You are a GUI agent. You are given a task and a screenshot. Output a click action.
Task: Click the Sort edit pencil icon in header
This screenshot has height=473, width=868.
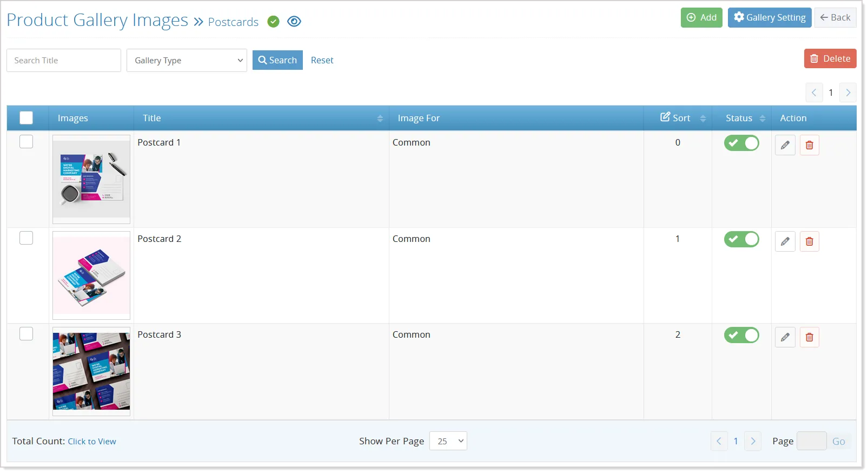(x=665, y=117)
